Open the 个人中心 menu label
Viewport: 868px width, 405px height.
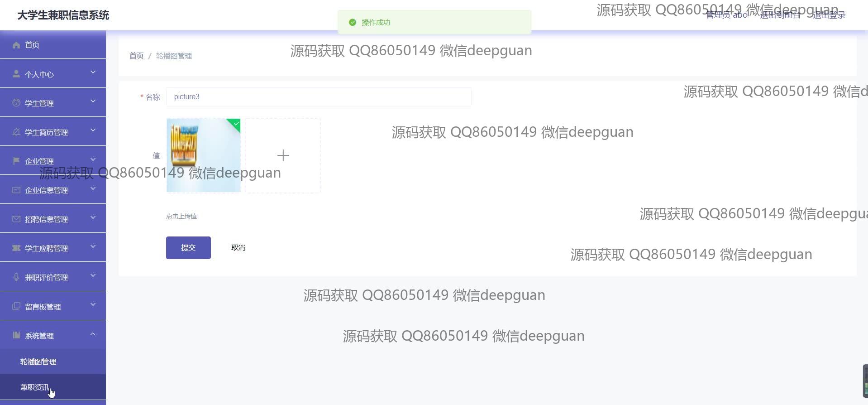(39, 74)
